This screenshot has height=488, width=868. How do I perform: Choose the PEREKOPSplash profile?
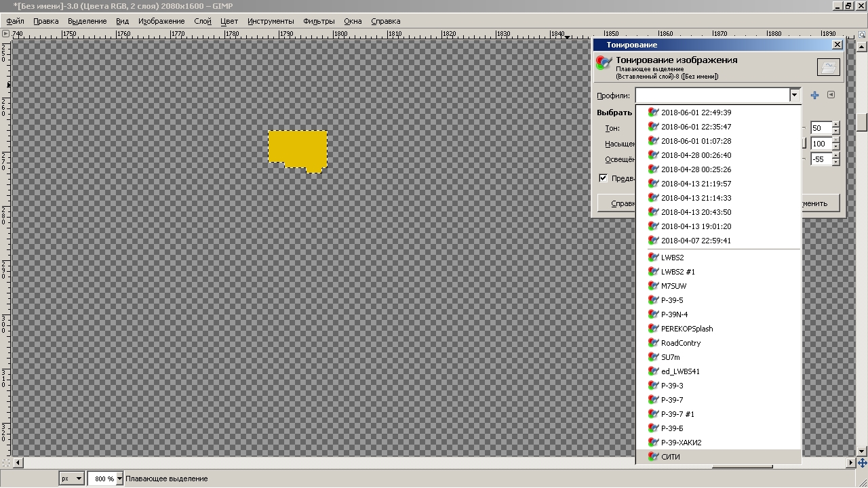point(719,329)
